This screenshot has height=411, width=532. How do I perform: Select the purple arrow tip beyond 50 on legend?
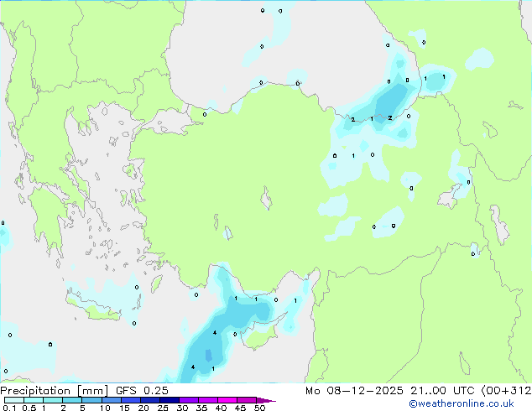coord(266,400)
